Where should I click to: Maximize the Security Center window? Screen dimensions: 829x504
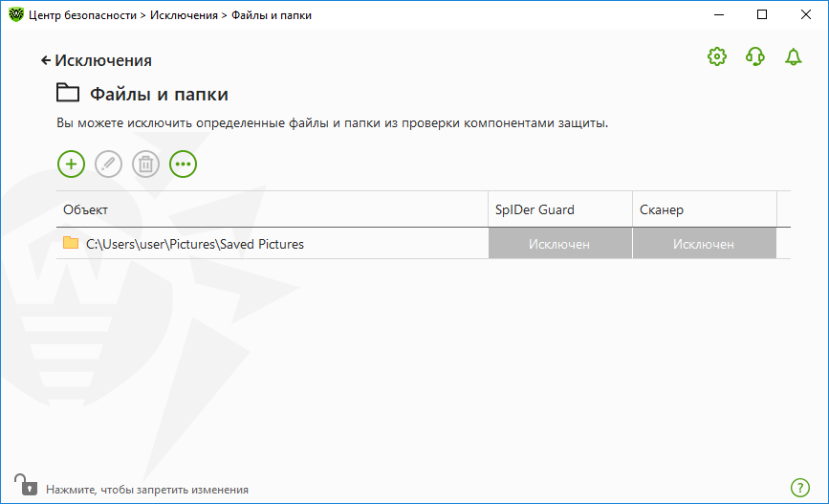click(762, 14)
